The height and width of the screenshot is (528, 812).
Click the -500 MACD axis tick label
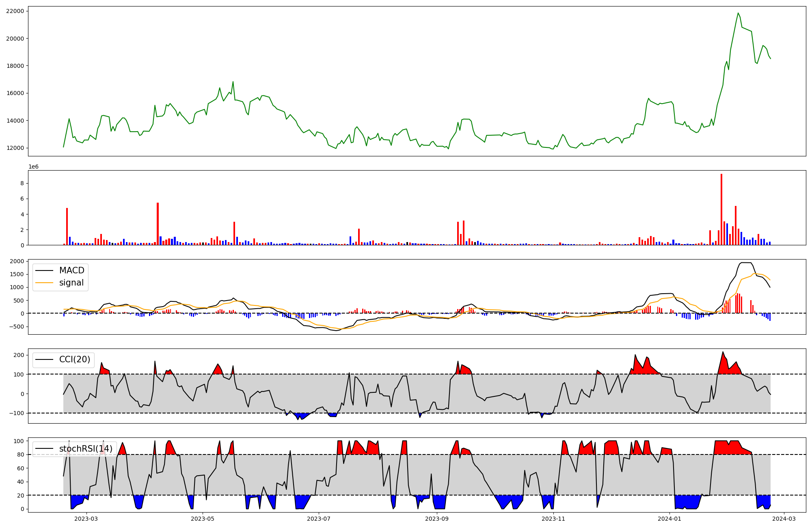pos(17,327)
